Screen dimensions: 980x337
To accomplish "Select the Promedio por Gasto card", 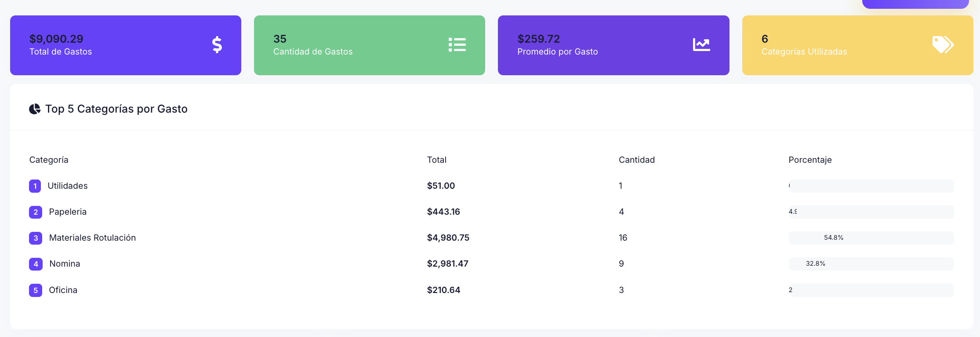I will [613, 45].
